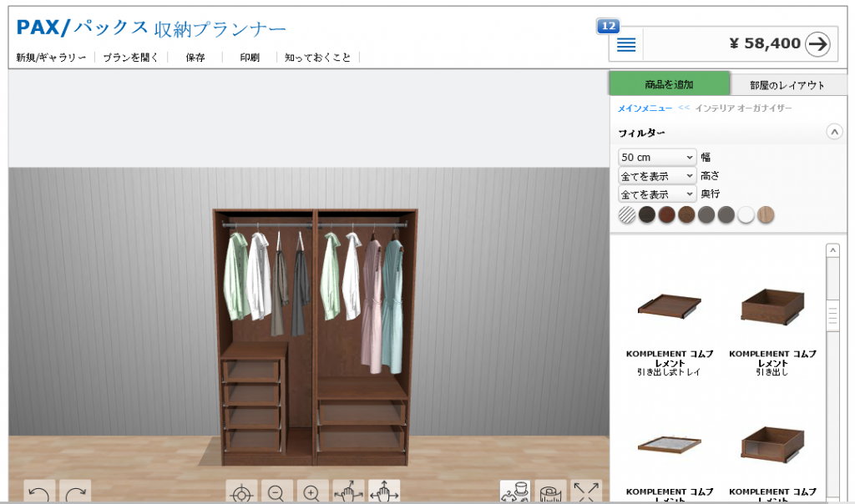This screenshot has height=504, width=855.
Task: Select the 商品を追加 tab
Action: (x=669, y=84)
